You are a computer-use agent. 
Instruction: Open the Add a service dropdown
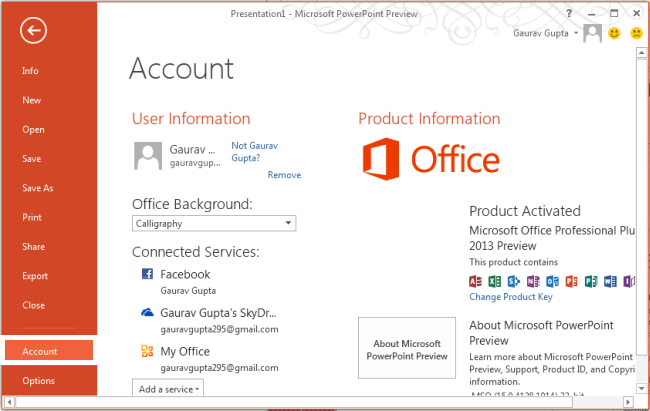pyautogui.click(x=168, y=389)
